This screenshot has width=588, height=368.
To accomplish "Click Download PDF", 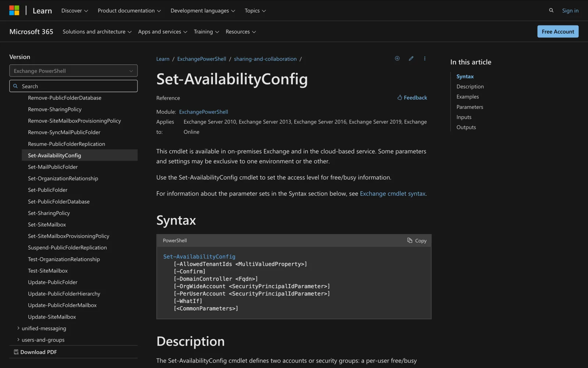I will tap(35, 352).
